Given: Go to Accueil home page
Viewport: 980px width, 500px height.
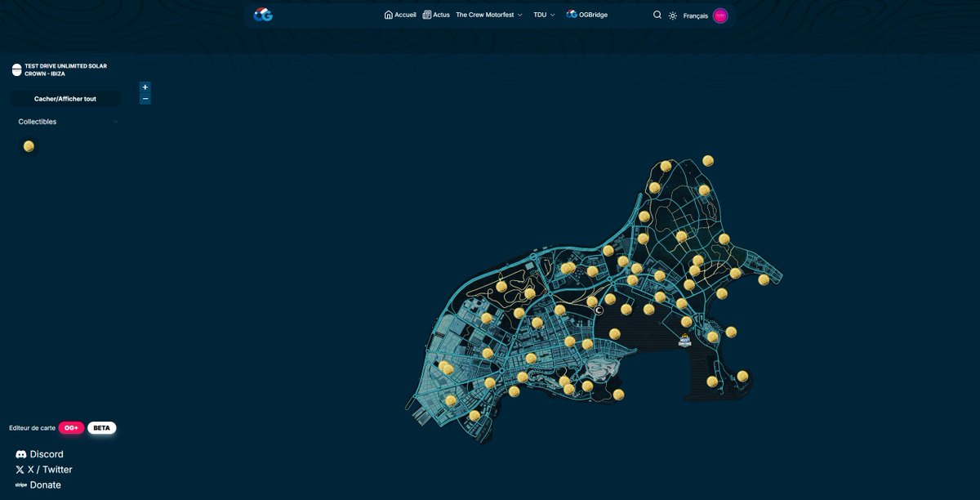Looking at the screenshot, I should (400, 15).
